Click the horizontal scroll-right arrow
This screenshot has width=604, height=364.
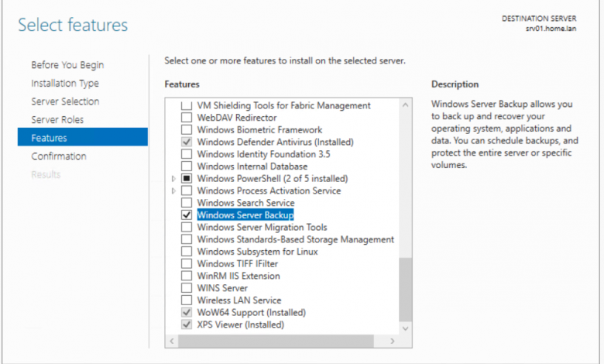[392, 341]
